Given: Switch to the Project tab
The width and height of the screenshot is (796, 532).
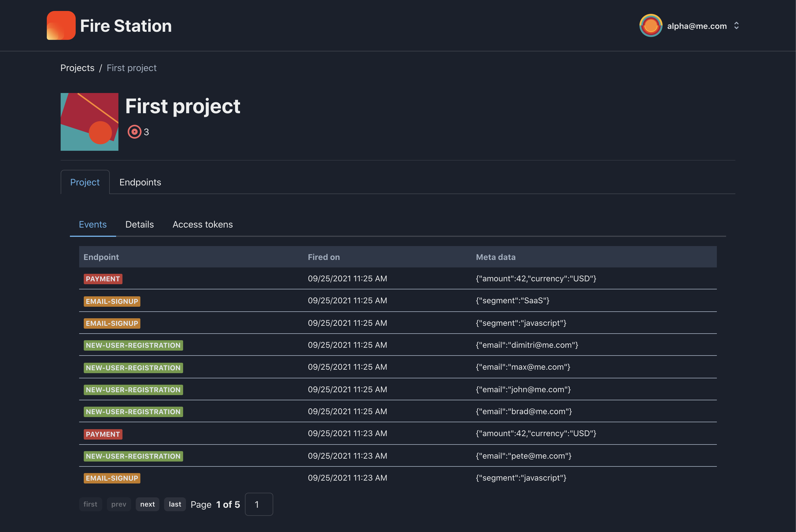Looking at the screenshot, I should point(85,182).
